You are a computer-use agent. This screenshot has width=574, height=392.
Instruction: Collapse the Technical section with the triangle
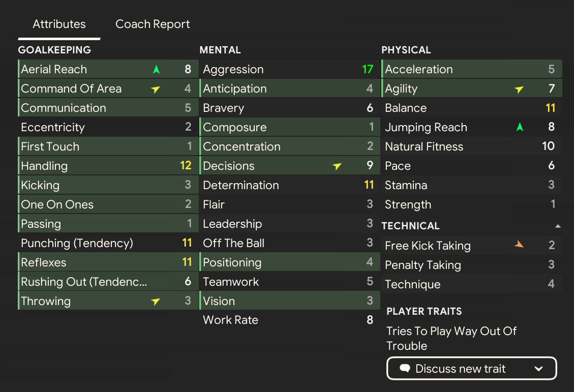tap(558, 226)
